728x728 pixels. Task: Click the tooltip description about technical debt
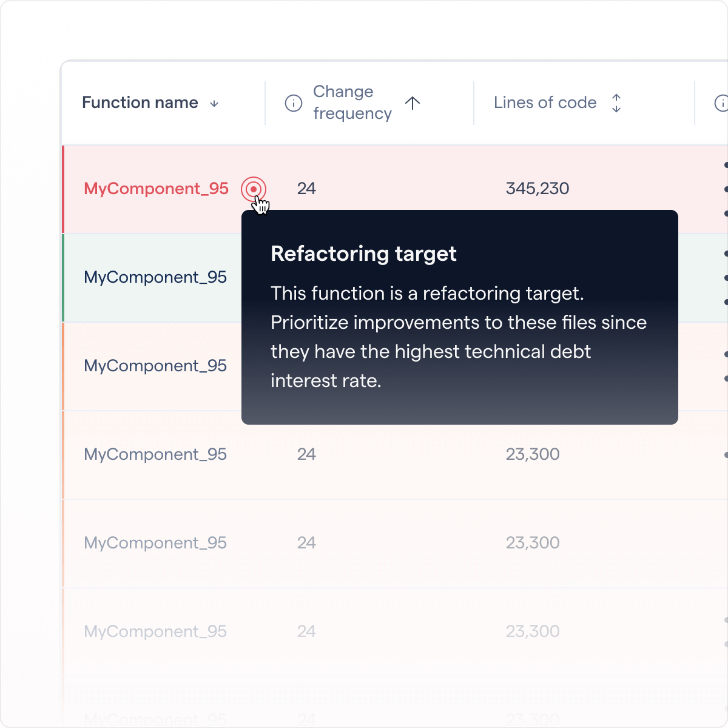pyautogui.click(x=459, y=337)
